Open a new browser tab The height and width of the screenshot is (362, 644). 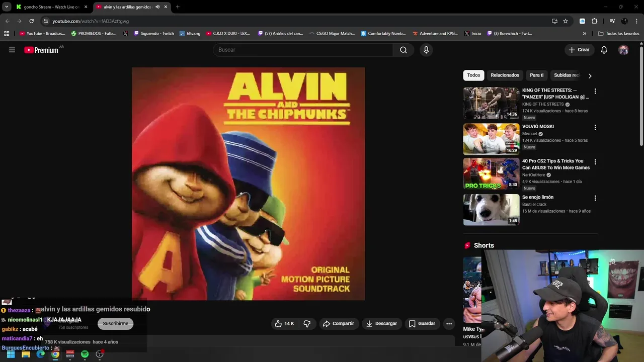[x=178, y=7]
